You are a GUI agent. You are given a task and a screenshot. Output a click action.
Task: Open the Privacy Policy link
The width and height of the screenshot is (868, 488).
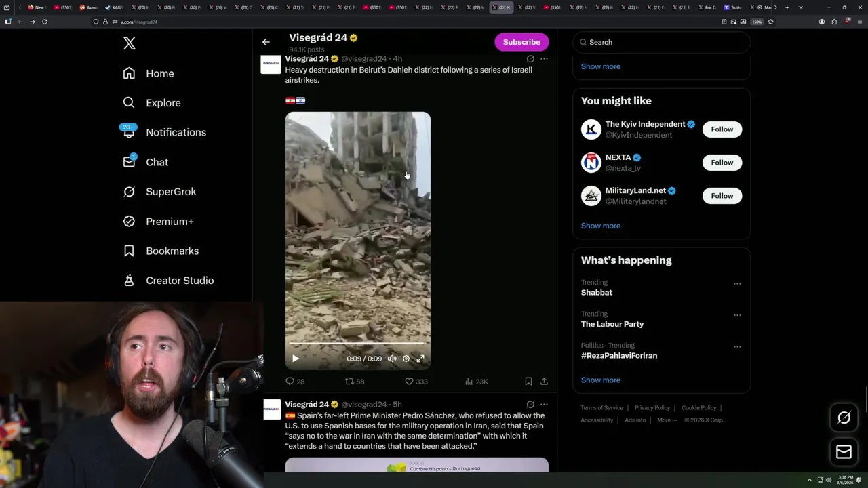click(x=652, y=408)
